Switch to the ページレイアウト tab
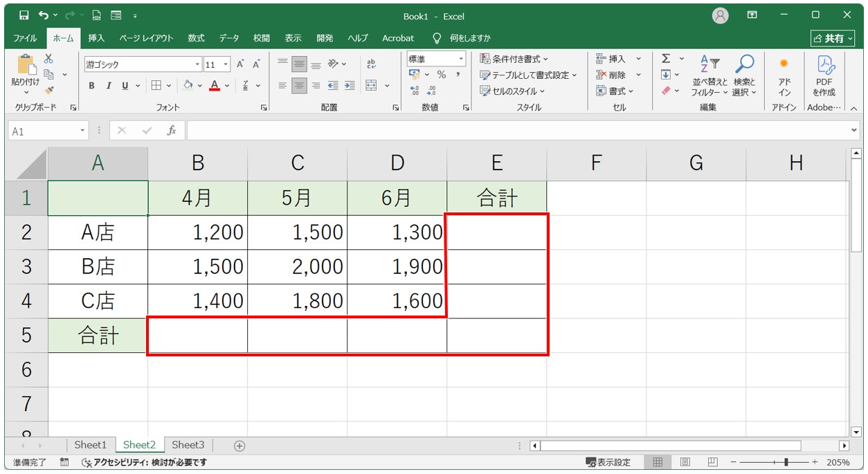This screenshot has width=868, height=474. (x=146, y=38)
